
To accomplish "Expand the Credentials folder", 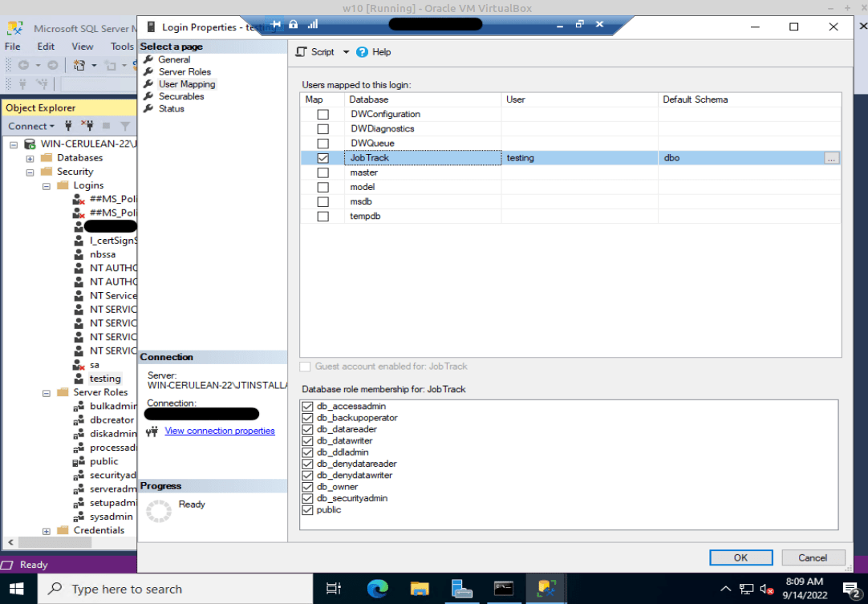I will (47, 531).
